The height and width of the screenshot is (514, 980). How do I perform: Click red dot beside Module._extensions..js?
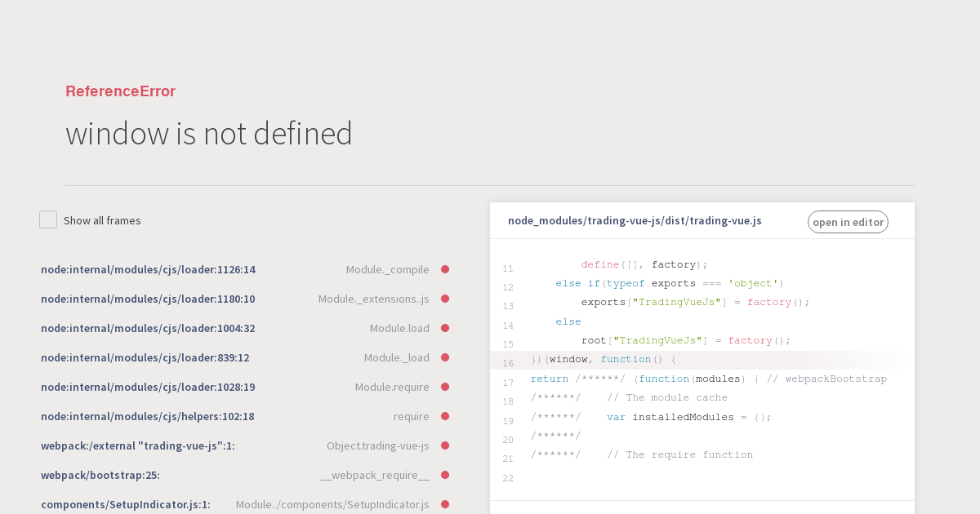pyautogui.click(x=445, y=299)
